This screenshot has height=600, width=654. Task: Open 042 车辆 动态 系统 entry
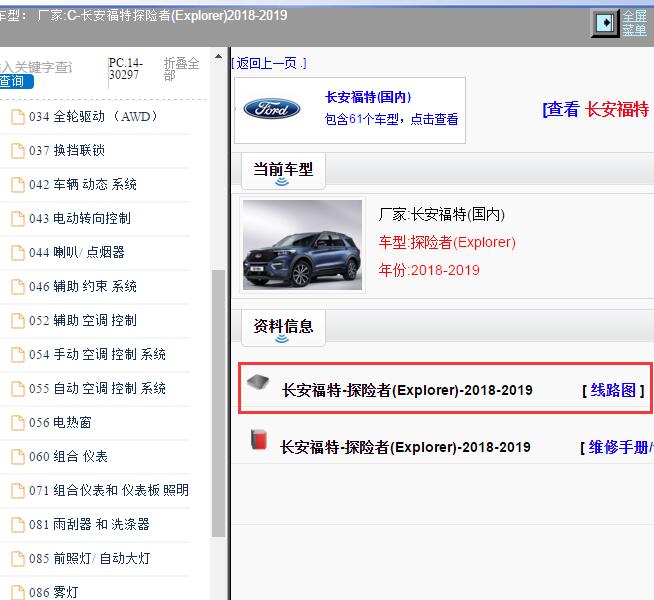83,184
